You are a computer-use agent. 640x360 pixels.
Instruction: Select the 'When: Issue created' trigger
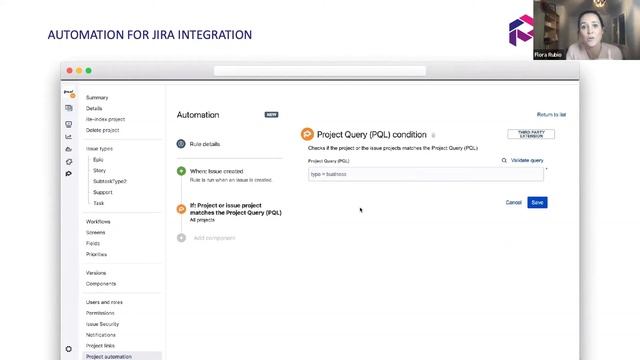coord(216,171)
